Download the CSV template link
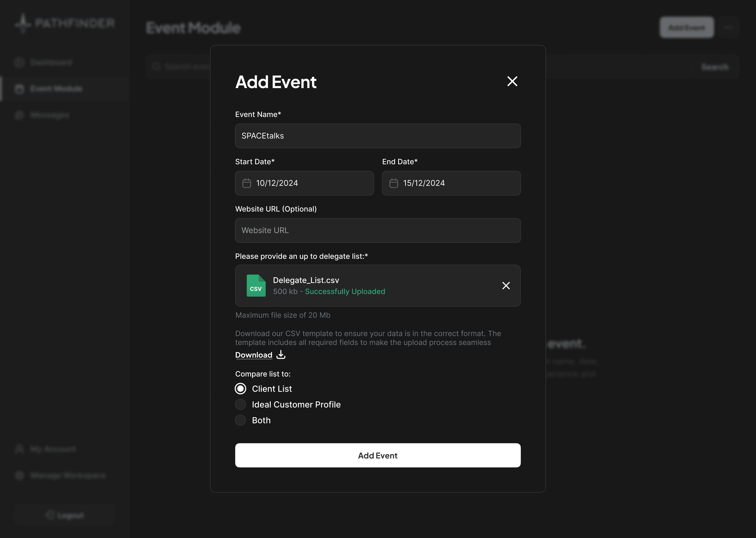The height and width of the screenshot is (538, 756). [x=254, y=355]
